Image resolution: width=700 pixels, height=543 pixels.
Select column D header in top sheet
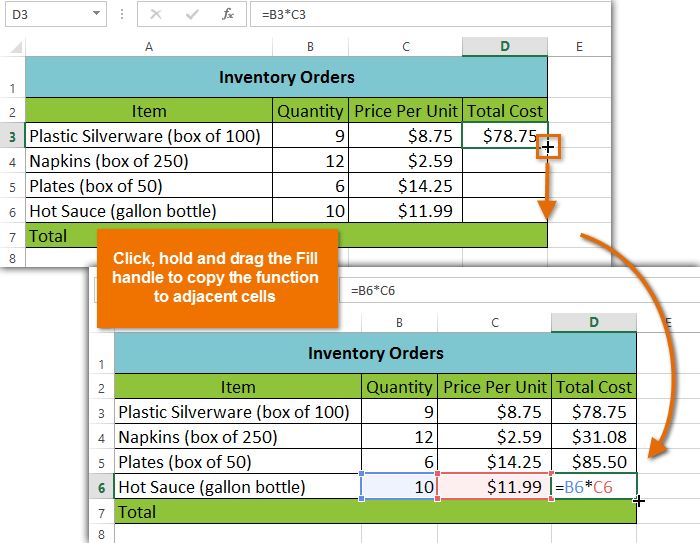pyautogui.click(x=505, y=46)
